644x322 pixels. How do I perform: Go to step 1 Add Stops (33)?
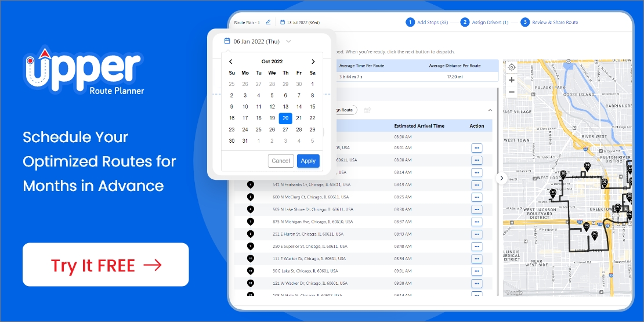pyautogui.click(x=427, y=22)
